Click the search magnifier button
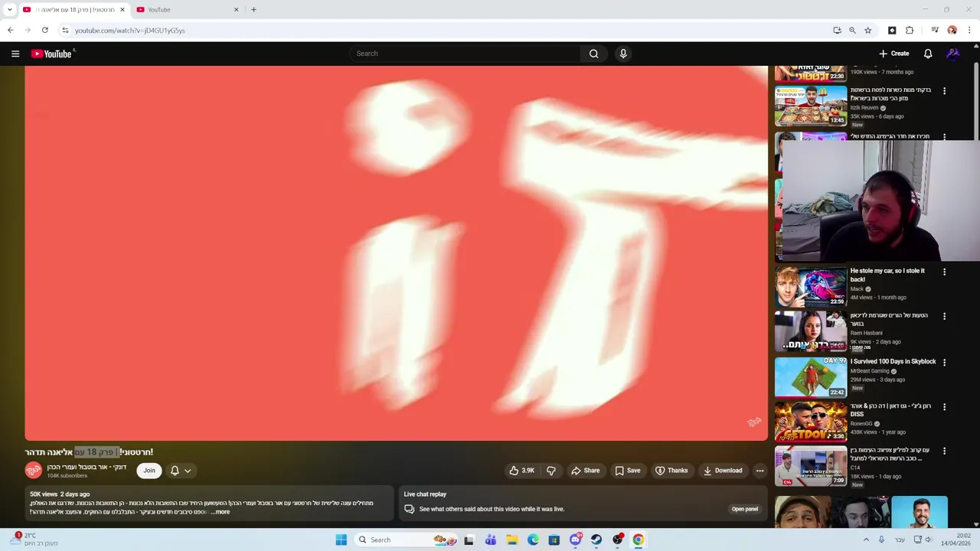Image resolution: width=980 pixels, height=551 pixels. pos(593,54)
